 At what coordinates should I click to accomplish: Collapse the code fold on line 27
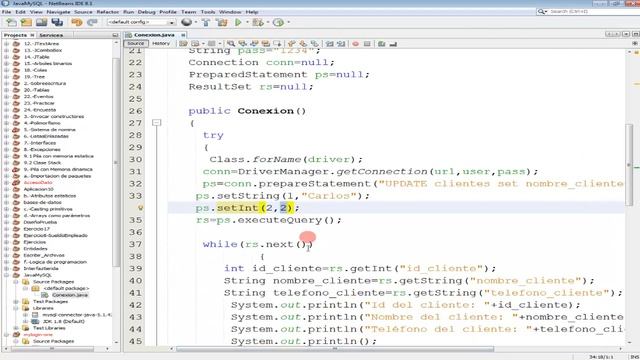coord(156,122)
